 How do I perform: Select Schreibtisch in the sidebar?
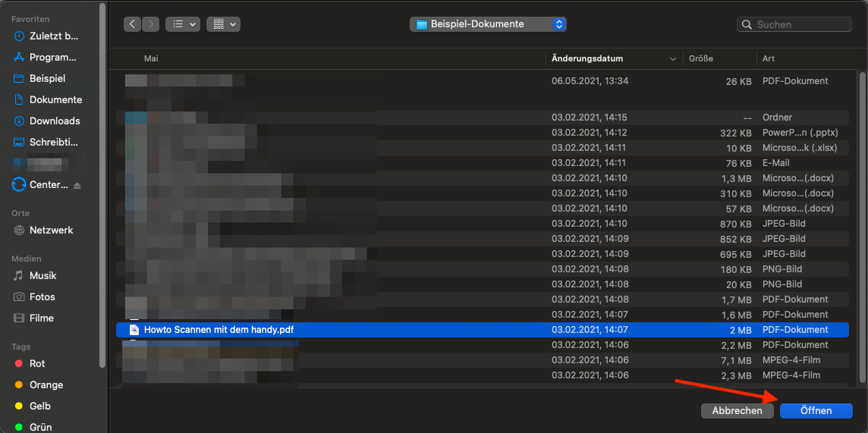46,142
